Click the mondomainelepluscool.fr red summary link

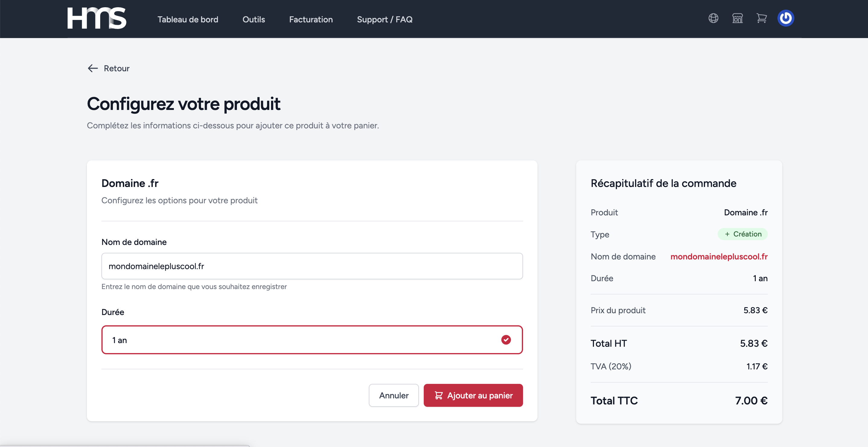pyautogui.click(x=719, y=256)
